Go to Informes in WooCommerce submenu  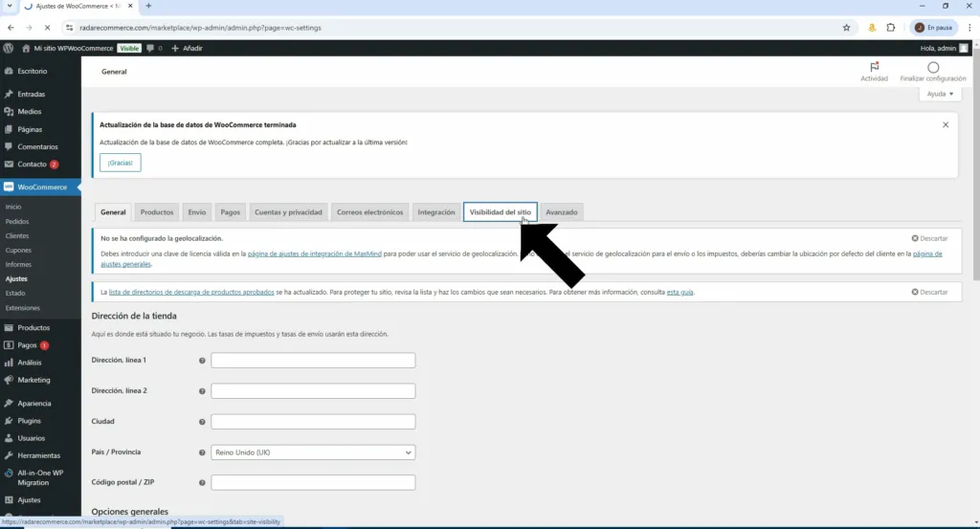tap(18, 265)
